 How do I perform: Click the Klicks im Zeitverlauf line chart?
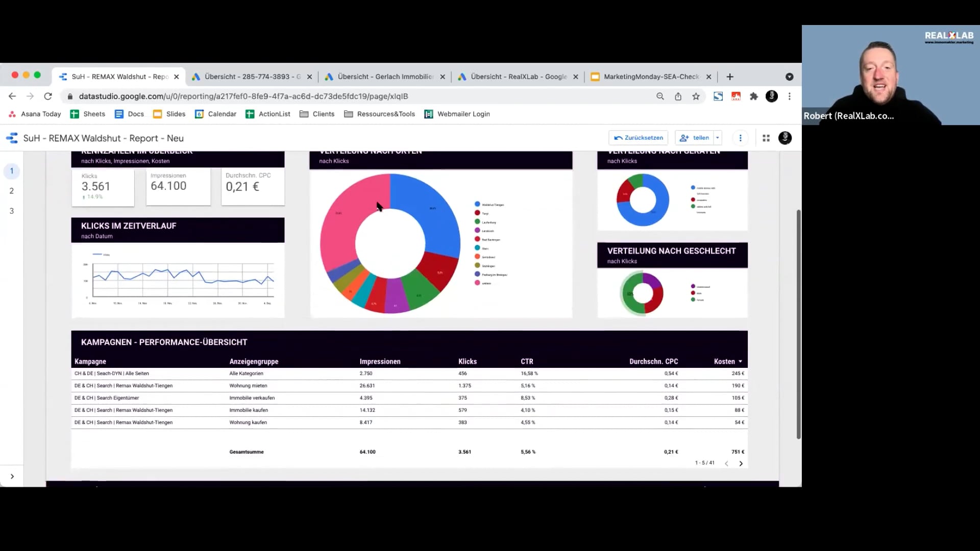[x=178, y=280]
